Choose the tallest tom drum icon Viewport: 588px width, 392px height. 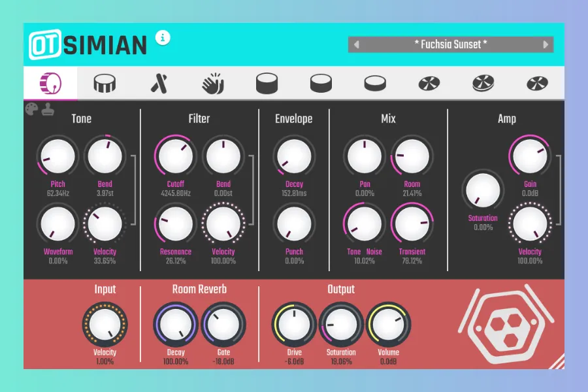pyautogui.click(x=267, y=84)
